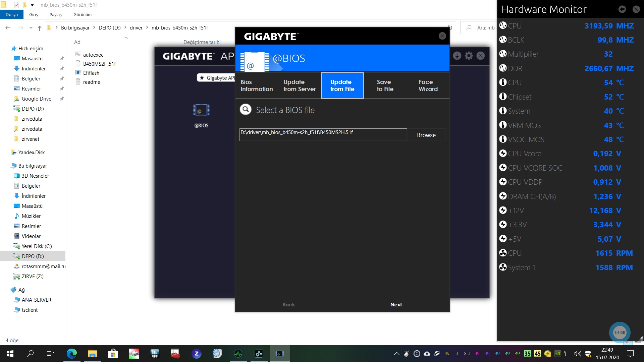This screenshot has width=644, height=362.
Task: Select the Gigabyte Apps starred tab
Action: [216, 78]
